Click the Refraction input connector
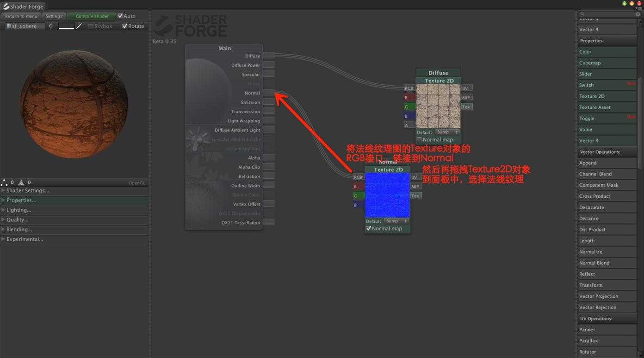 tap(268, 176)
